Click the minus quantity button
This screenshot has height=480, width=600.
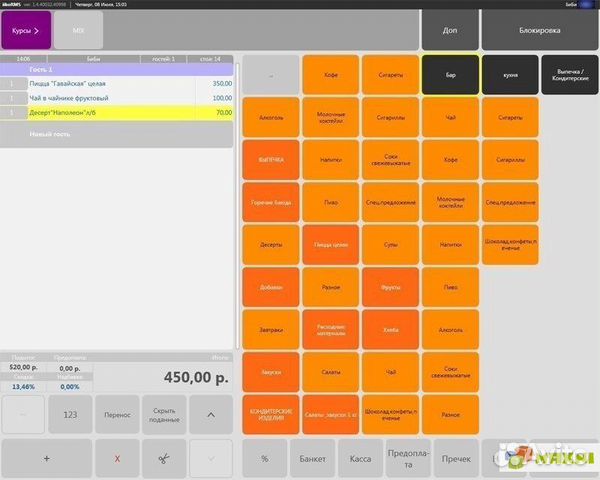click(23, 413)
